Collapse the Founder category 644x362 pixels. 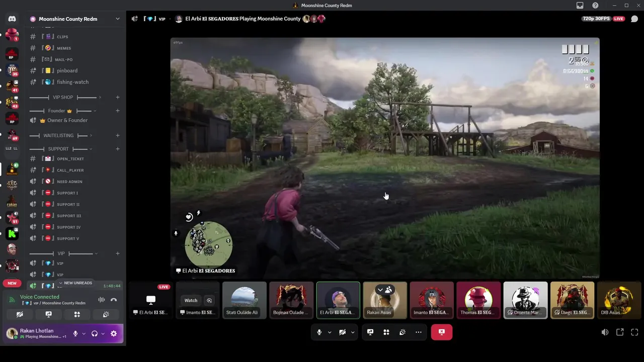(63, 111)
